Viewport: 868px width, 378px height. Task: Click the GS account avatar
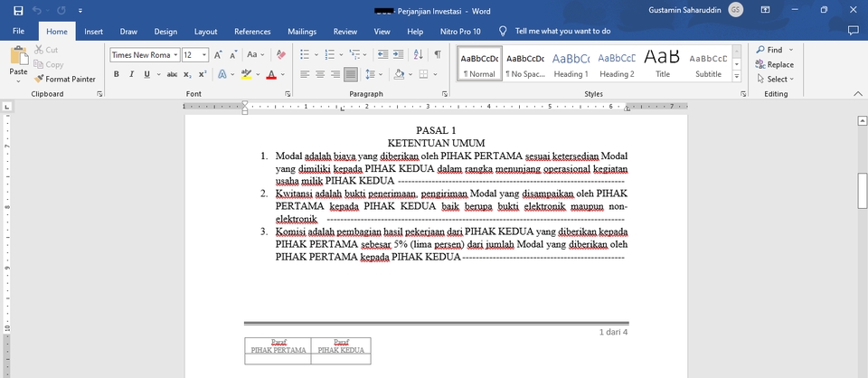[x=736, y=10]
